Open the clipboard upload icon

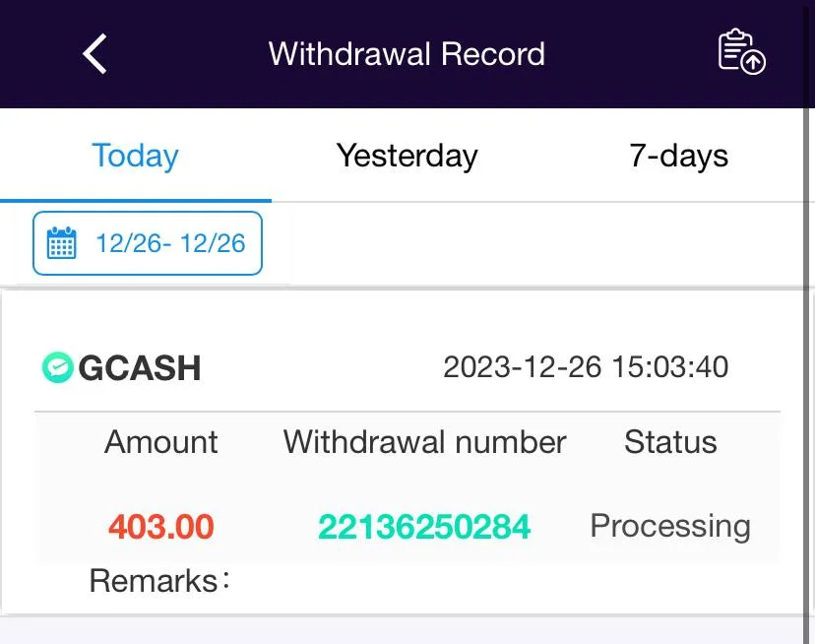point(742,51)
